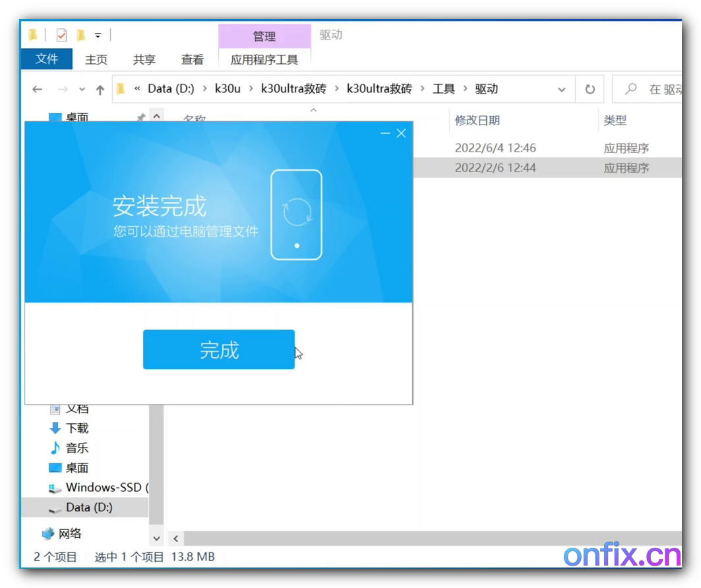
Task: Click the back navigation arrow
Action: point(38,89)
